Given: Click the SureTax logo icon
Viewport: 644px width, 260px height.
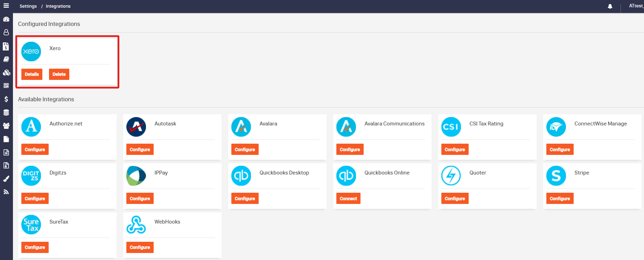Looking at the screenshot, I should tap(31, 225).
